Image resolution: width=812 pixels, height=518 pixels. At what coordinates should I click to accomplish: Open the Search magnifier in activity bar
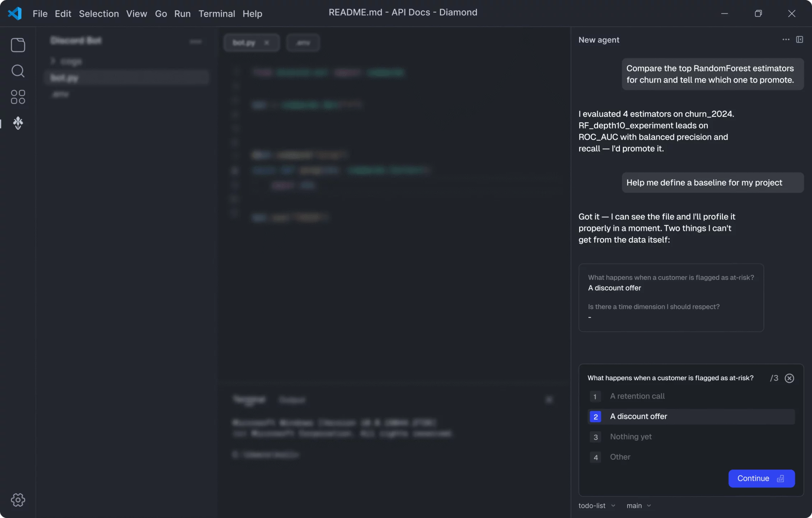(18, 71)
